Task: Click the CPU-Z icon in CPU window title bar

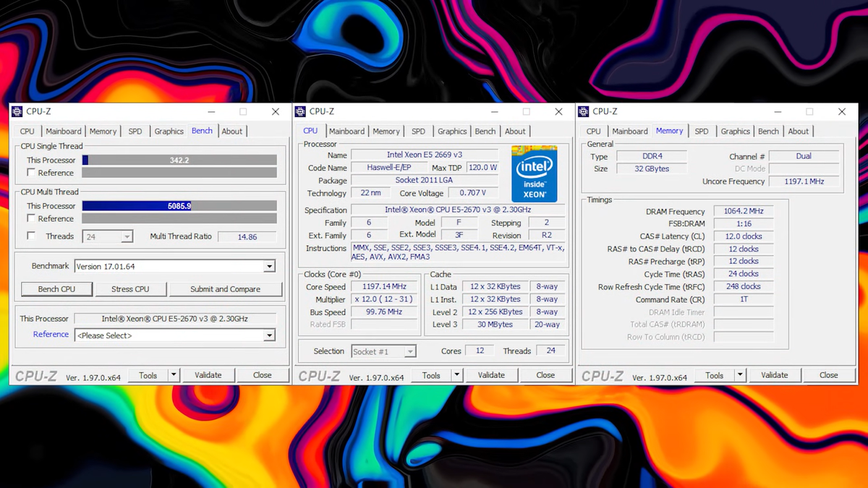Action: tap(301, 111)
